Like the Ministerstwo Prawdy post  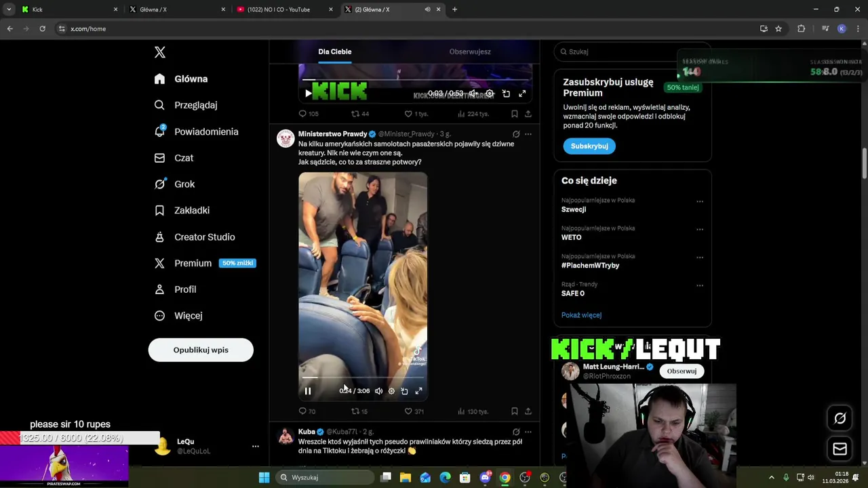tap(414, 411)
